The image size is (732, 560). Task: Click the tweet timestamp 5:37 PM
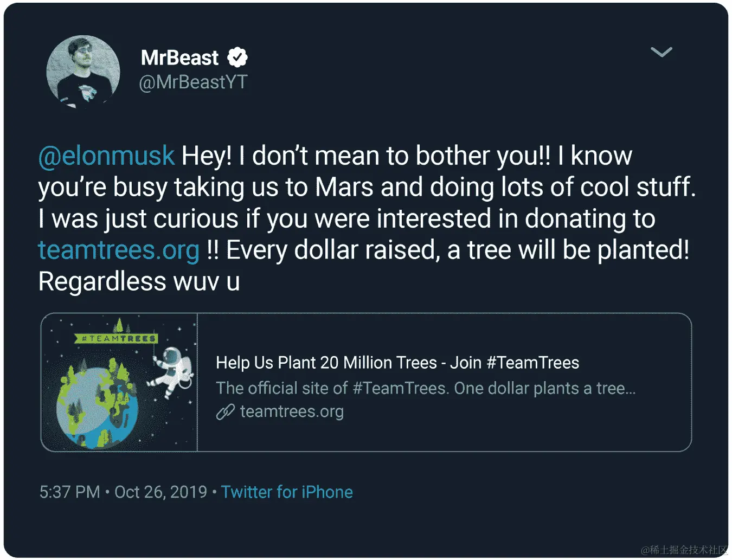69,492
